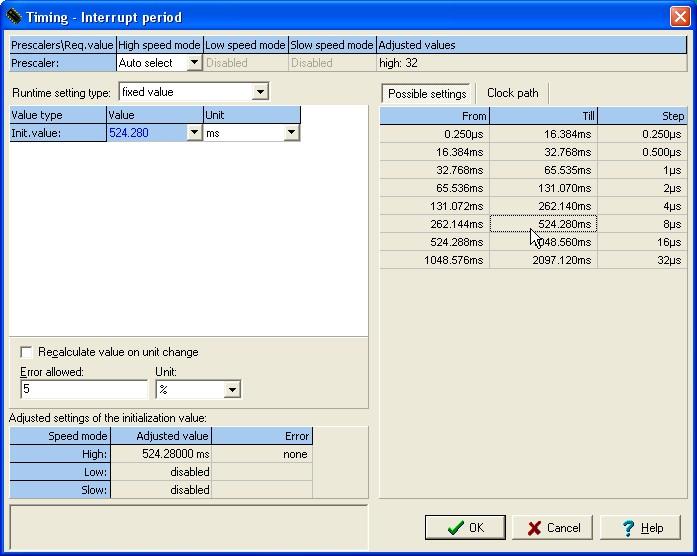Click the Error cell showing none

point(262,454)
